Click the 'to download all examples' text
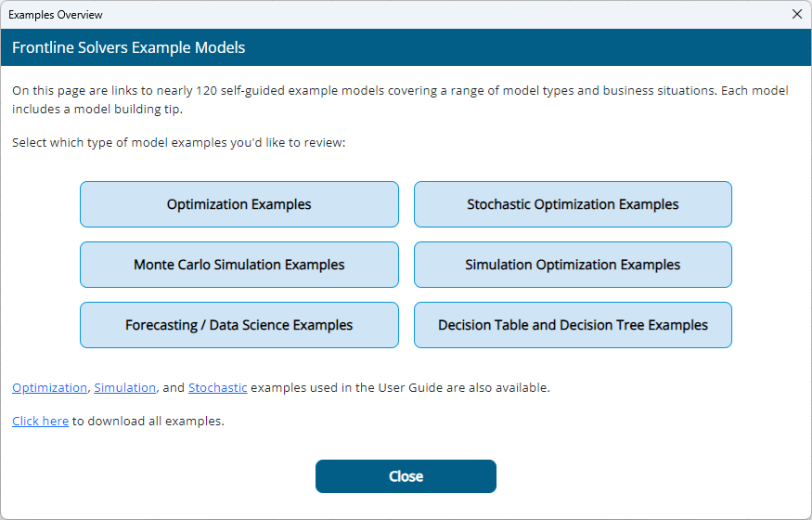The width and height of the screenshot is (812, 520). (x=148, y=421)
